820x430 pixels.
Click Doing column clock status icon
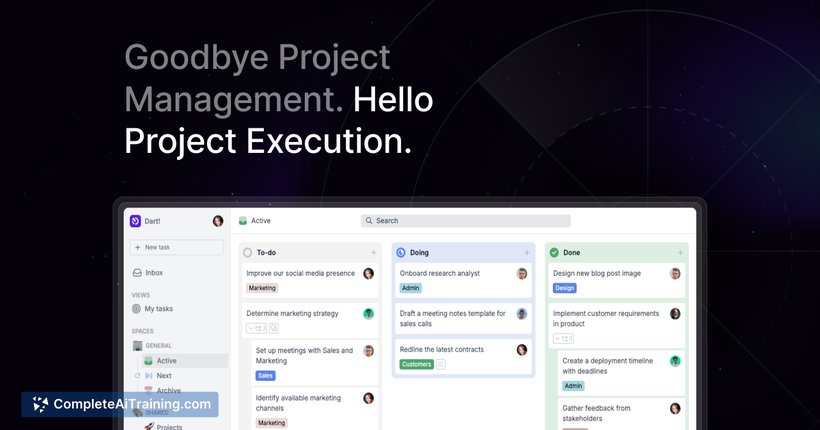pyautogui.click(x=401, y=253)
